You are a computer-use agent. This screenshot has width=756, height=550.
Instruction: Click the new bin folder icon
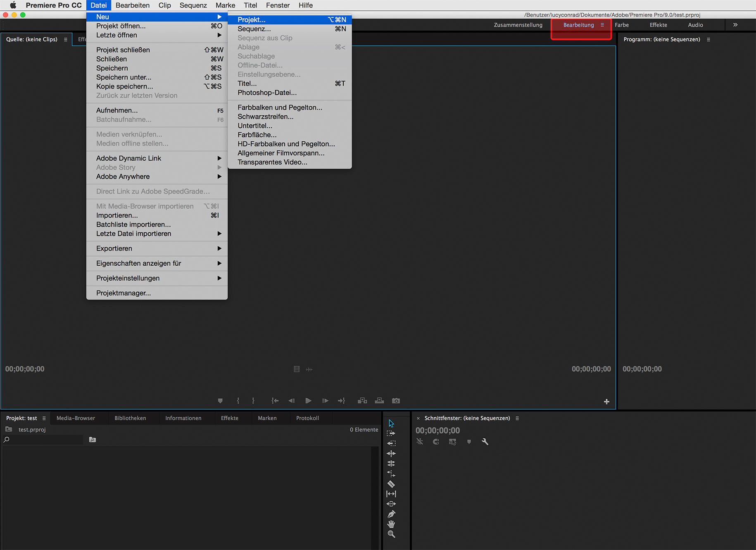click(x=93, y=440)
